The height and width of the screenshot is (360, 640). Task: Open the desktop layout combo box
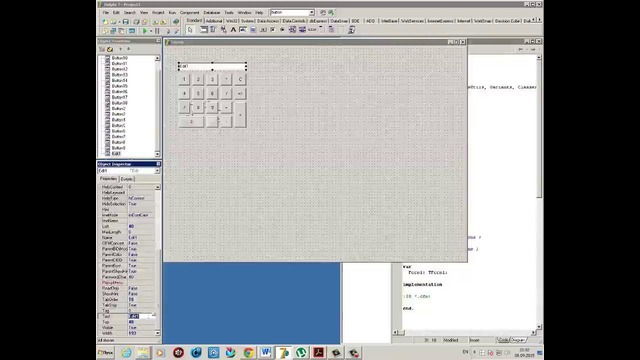coord(292,13)
